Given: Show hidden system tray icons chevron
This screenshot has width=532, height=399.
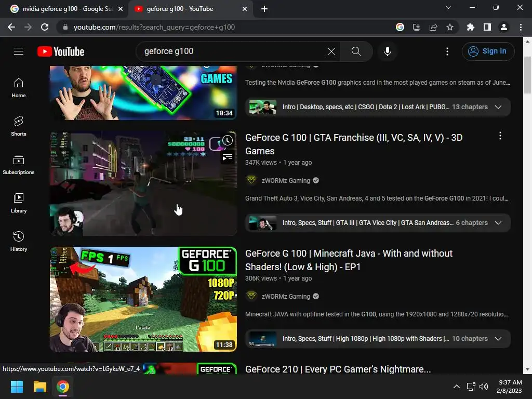Looking at the screenshot, I should click(457, 387).
